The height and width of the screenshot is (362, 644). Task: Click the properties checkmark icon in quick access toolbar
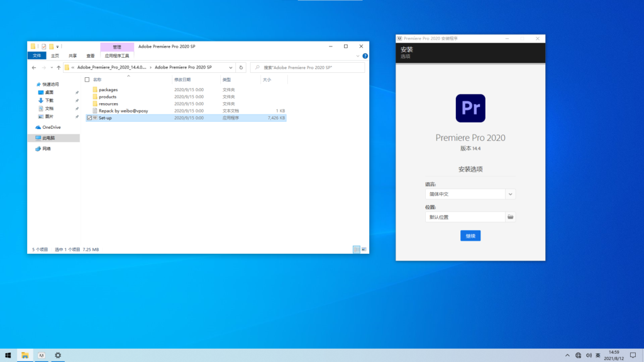point(43,47)
